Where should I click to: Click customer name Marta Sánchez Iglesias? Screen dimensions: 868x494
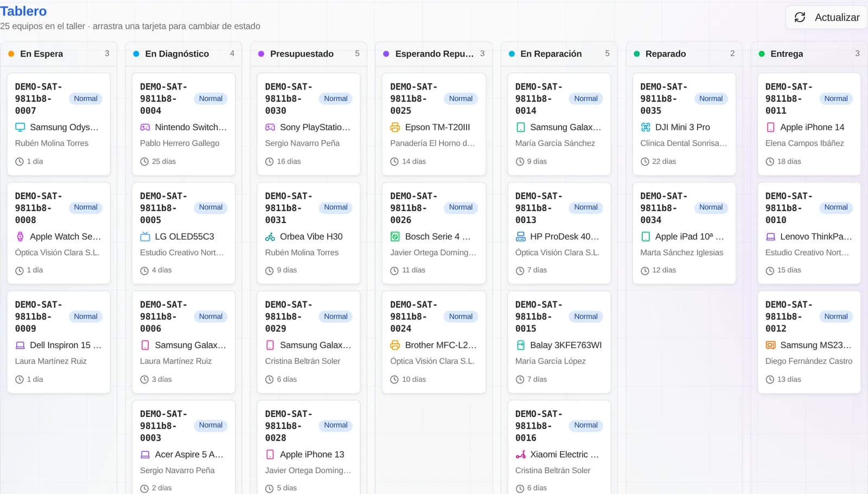point(681,252)
